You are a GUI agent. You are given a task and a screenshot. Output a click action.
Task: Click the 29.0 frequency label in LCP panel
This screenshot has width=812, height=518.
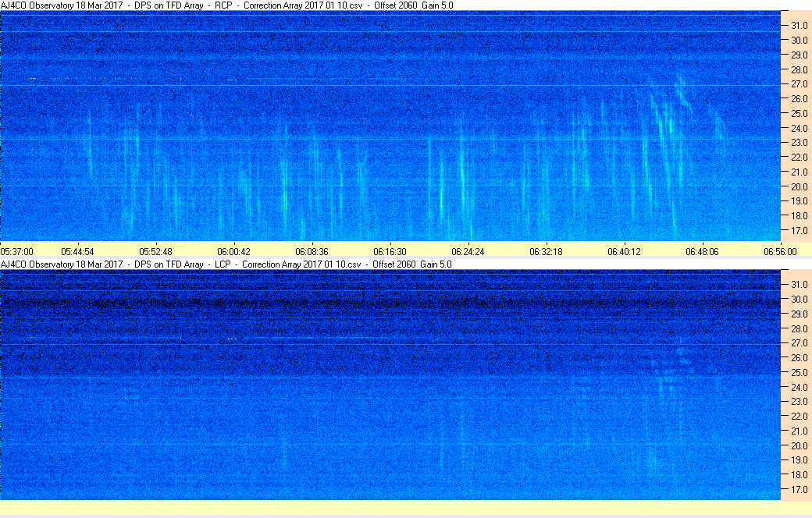click(799, 314)
